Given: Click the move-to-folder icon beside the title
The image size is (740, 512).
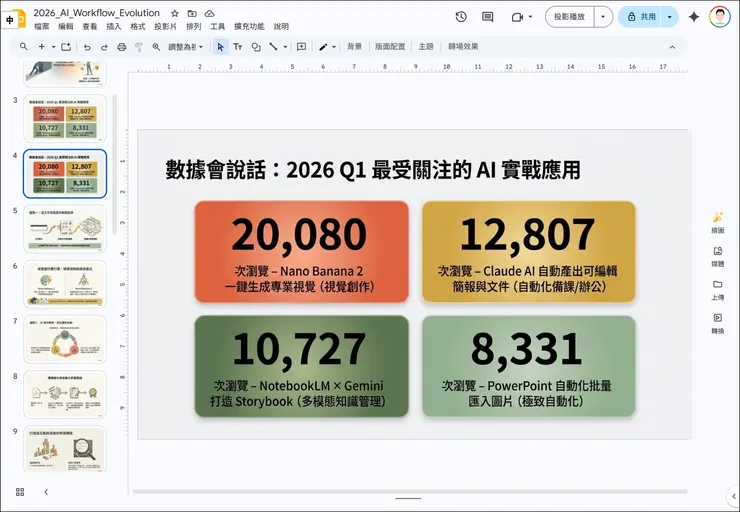Looking at the screenshot, I should (x=192, y=13).
